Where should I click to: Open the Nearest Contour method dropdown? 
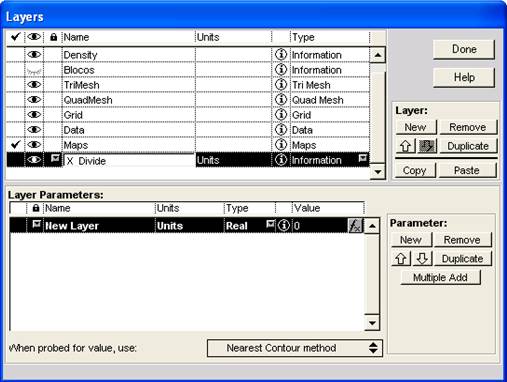click(295, 348)
